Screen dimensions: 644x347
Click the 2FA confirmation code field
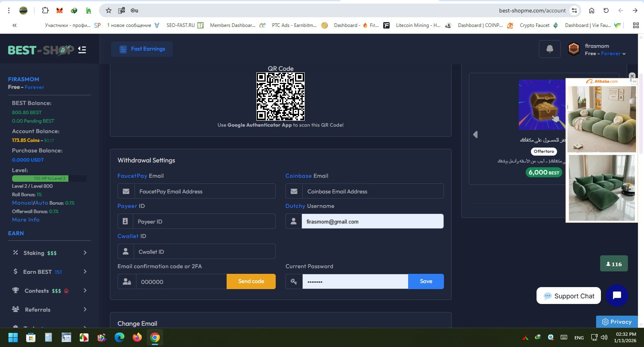(x=182, y=281)
